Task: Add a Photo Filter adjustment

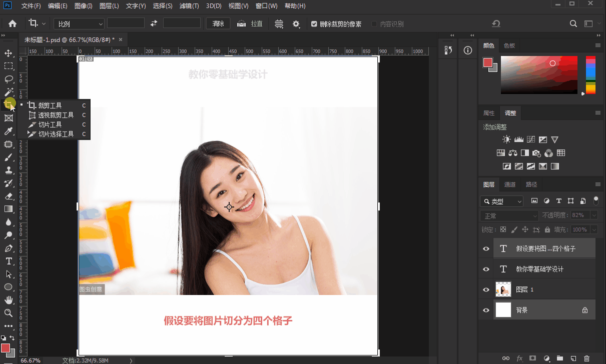Action: point(536,153)
